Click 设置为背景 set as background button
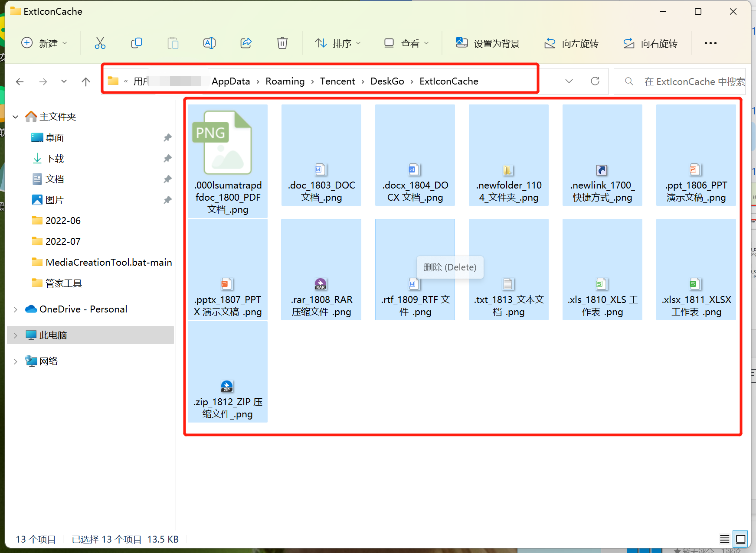 (488, 43)
